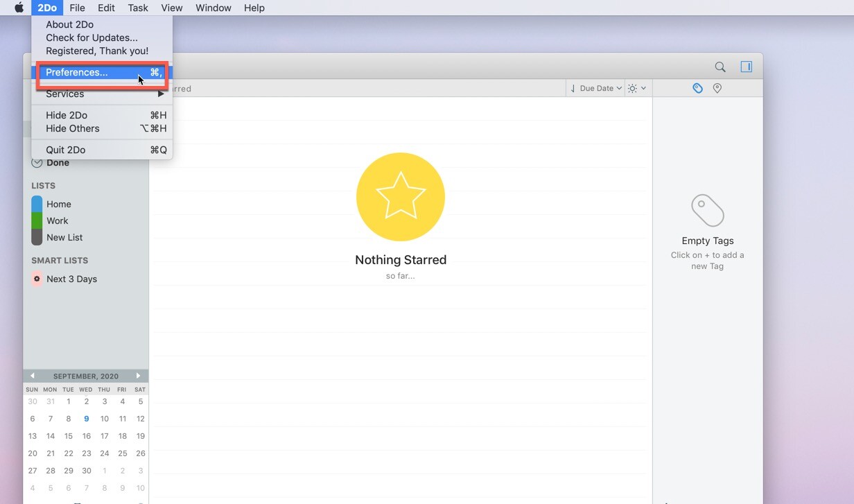854x504 pixels.
Task: Select September 1 in calendar
Action: click(69, 401)
